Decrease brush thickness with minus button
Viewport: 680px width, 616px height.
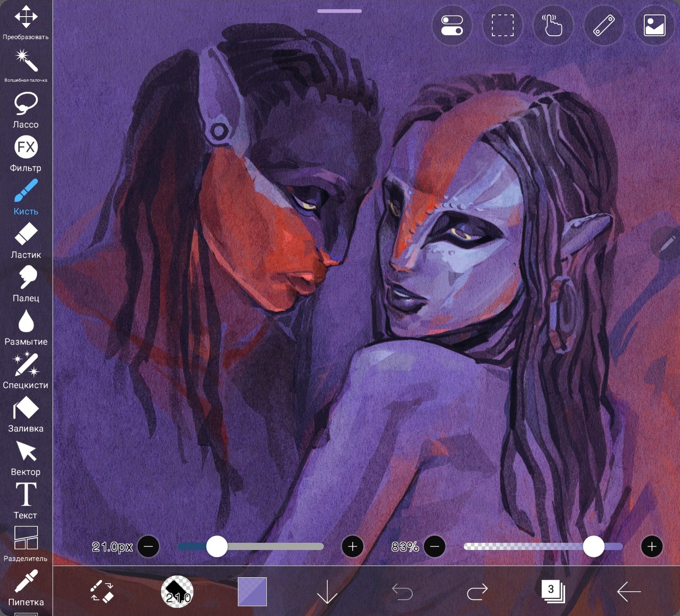tap(149, 546)
